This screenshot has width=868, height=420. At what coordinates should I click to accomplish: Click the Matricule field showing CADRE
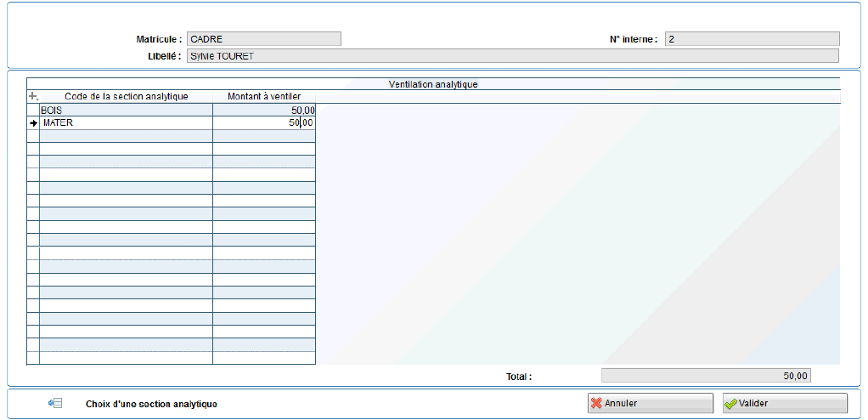pyautogui.click(x=264, y=39)
